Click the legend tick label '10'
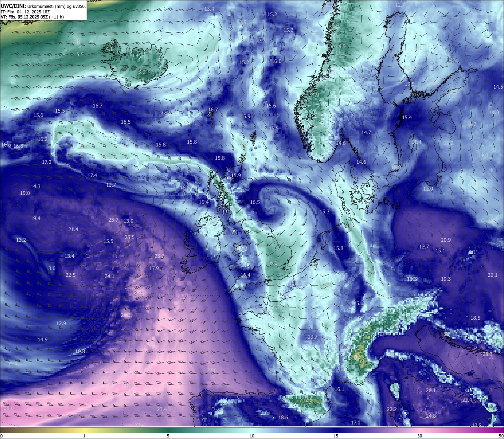Viewport: 504px width, 439px height. (x=252, y=436)
